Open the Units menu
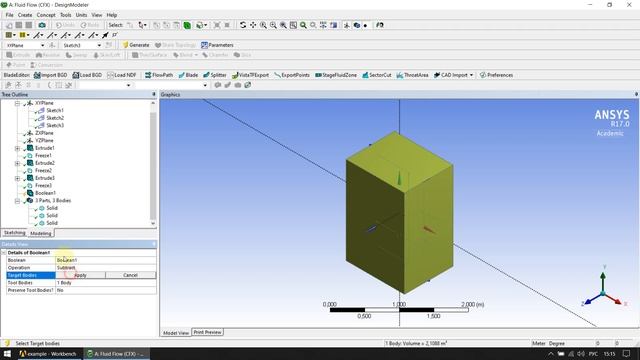 click(81, 15)
